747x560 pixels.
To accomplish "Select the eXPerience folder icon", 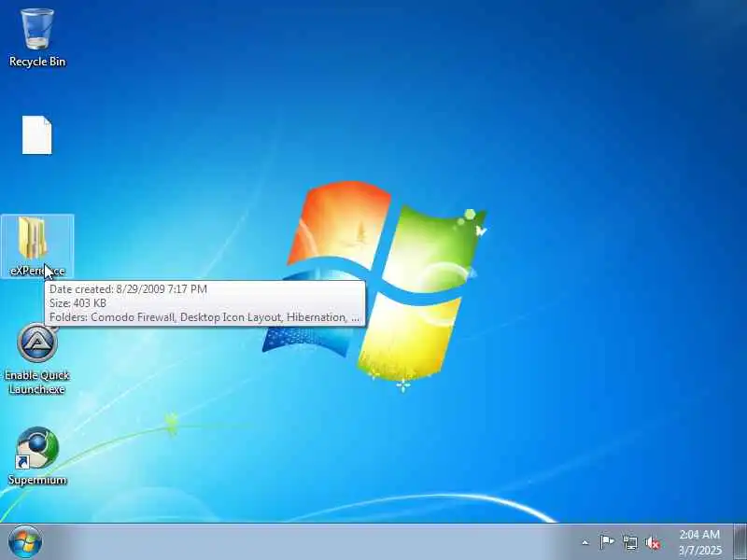I will pos(37,246).
